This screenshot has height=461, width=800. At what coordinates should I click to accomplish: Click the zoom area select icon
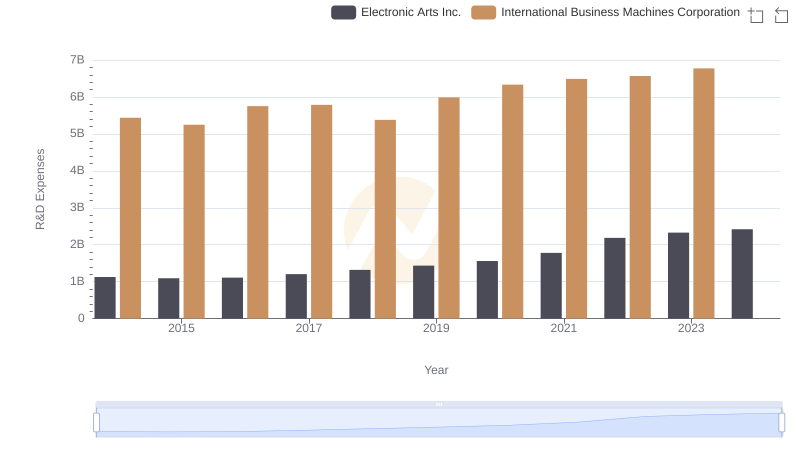pyautogui.click(x=756, y=15)
